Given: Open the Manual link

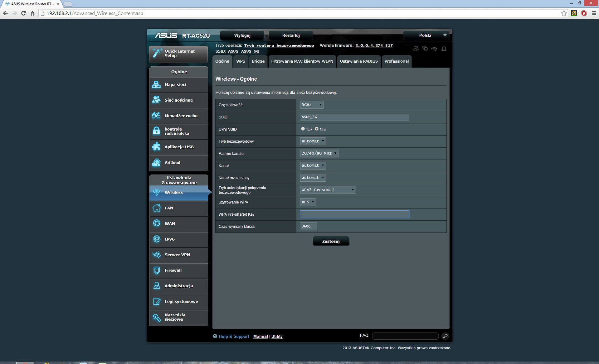Looking at the screenshot, I should (x=261, y=336).
